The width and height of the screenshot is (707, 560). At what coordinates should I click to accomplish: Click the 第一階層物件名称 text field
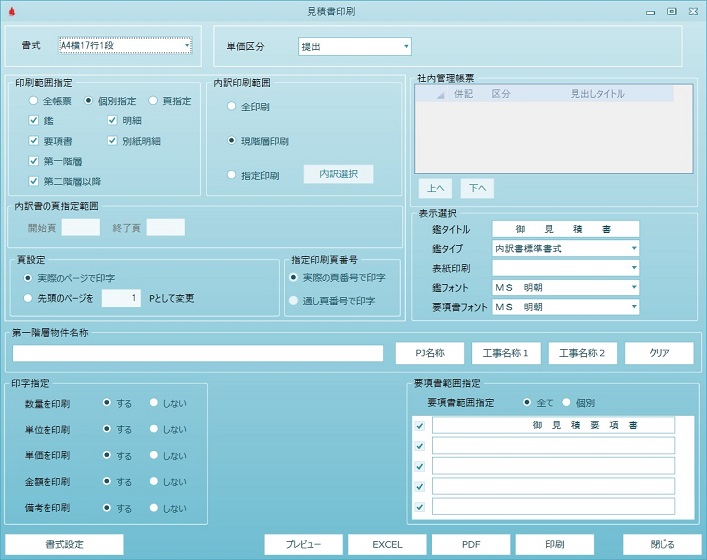[198, 353]
